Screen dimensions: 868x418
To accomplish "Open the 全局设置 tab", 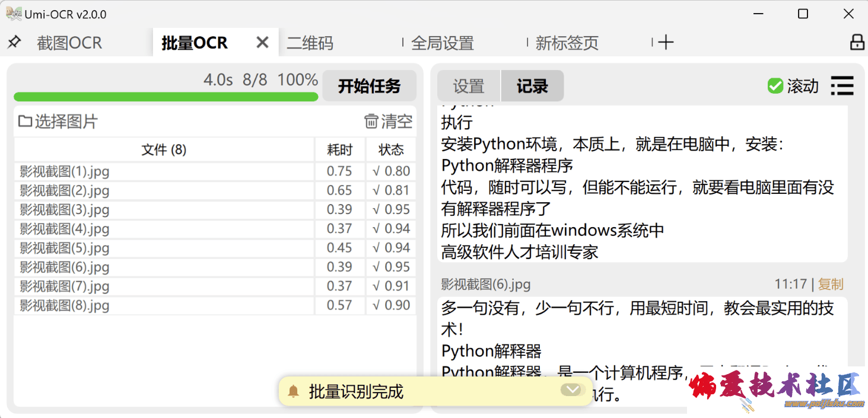I will click(443, 43).
